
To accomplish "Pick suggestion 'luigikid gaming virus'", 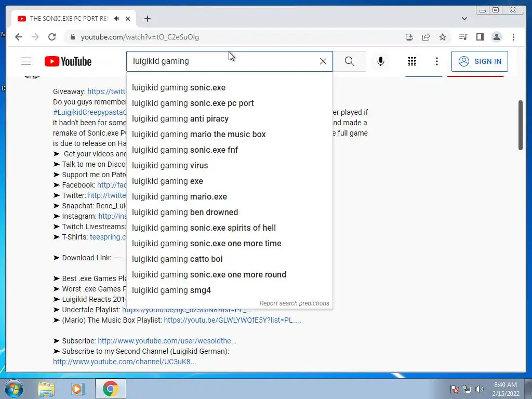I will click(x=230, y=166).
